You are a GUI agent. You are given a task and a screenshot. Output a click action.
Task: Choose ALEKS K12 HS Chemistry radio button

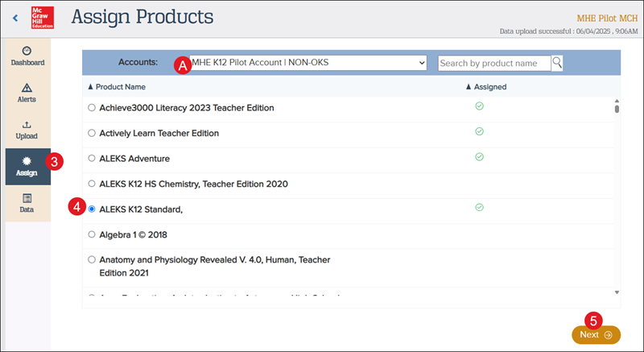tap(92, 184)
